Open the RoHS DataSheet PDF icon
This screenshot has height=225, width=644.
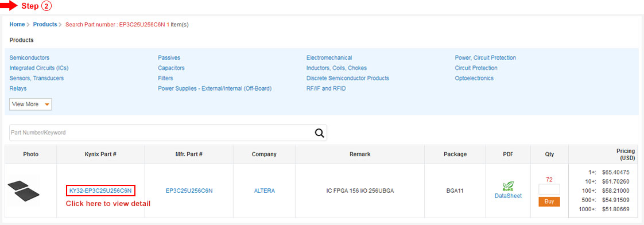click(x=508, y=191)
